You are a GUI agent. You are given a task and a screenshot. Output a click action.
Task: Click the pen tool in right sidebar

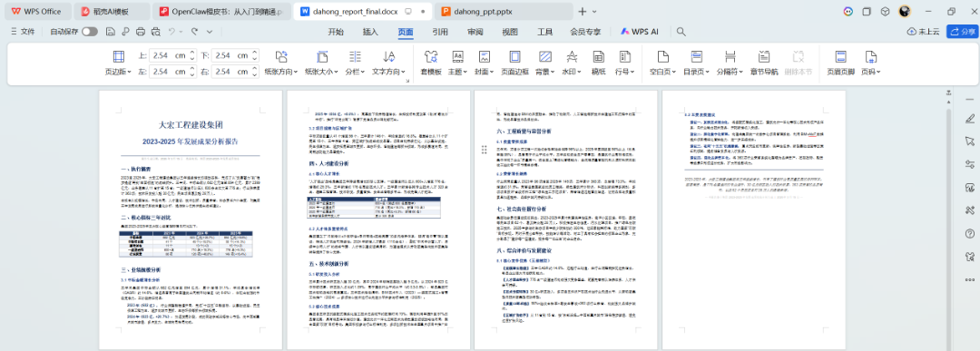[x=970, y=118]
